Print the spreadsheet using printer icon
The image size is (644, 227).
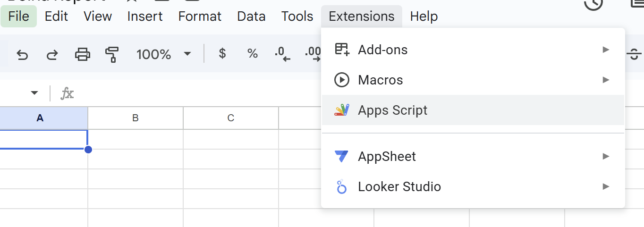click(83, 54)
